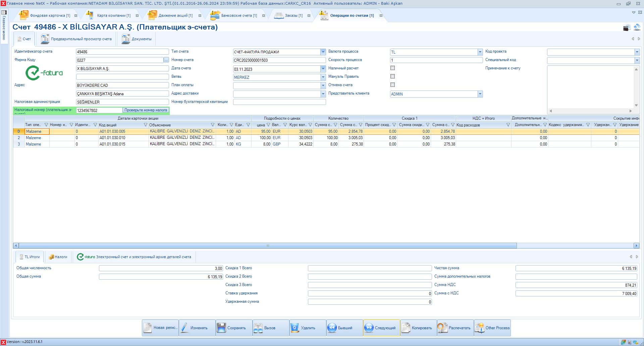Click the Other Process button
The image size is (644, 346).
tap(492, 328)
